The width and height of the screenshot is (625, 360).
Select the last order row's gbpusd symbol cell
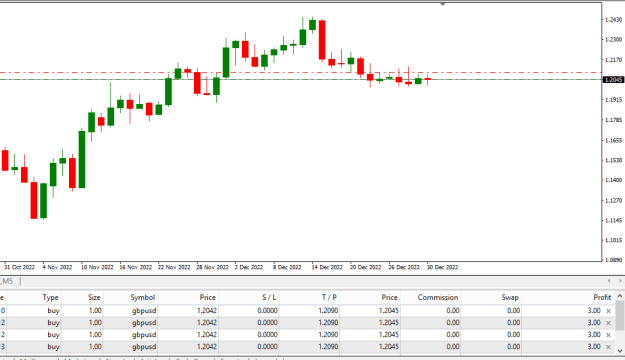pos(144,346)
